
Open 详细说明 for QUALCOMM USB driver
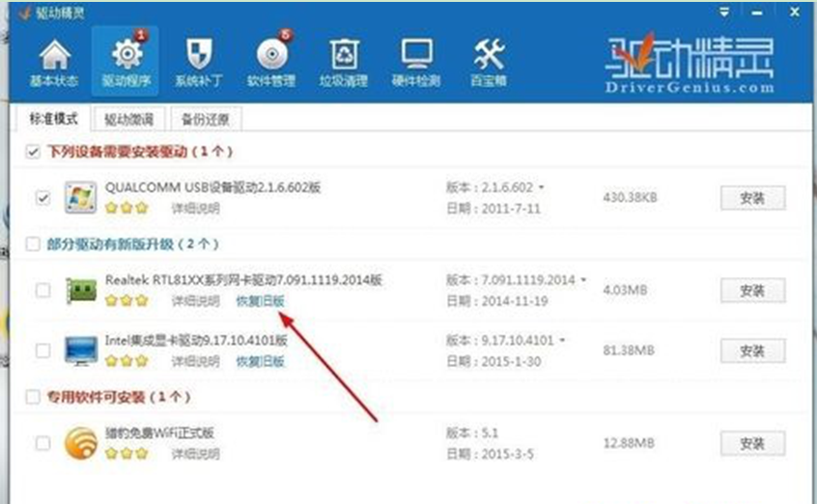coord(196,209)
